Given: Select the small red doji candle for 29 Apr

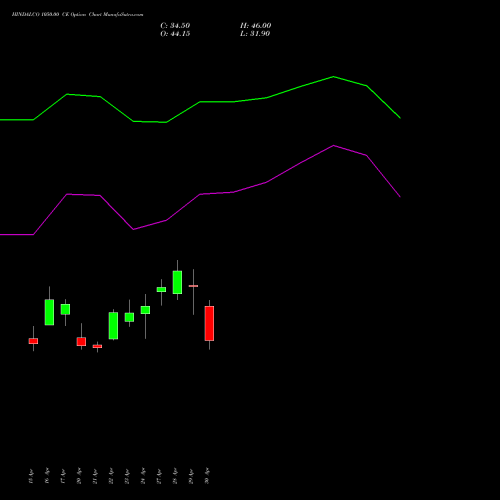Looking at the screenshot, I should tap(193, 286).
